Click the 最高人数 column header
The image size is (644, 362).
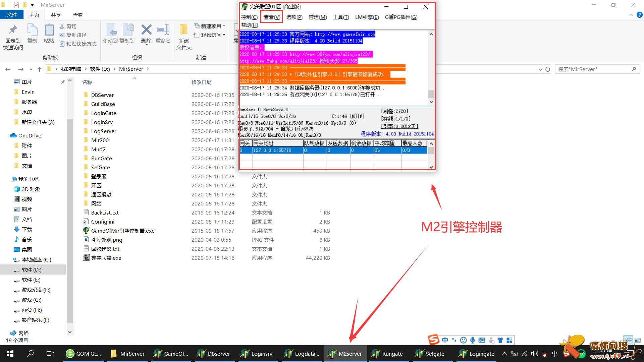[414, 143]
